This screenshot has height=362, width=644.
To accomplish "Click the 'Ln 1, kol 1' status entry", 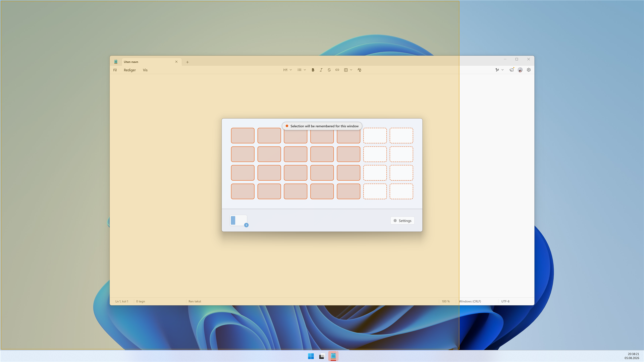I will (x=122, y=301).
